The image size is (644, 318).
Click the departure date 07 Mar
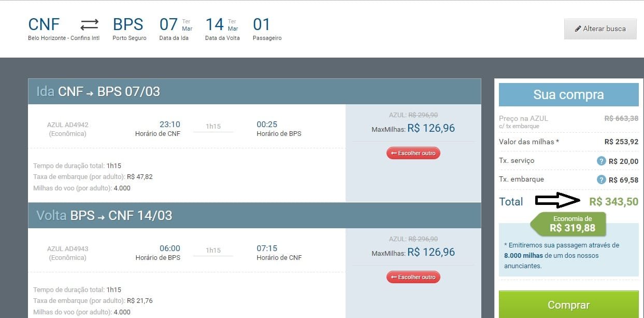click(176, 24)
